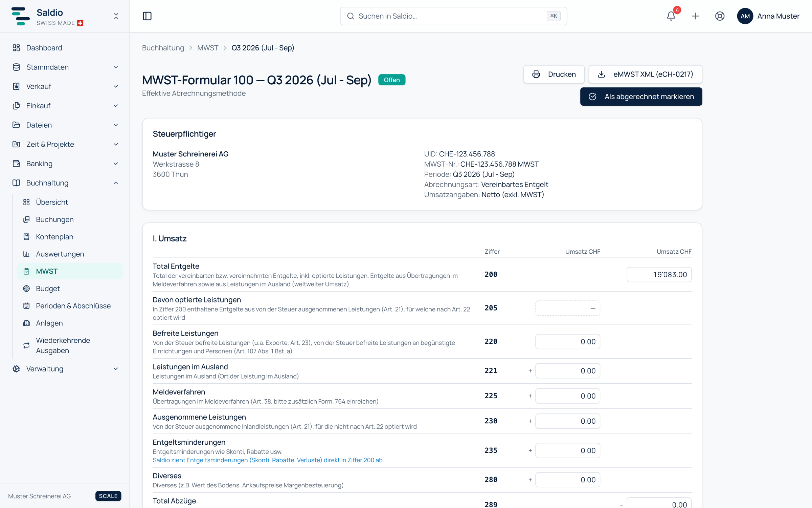812x508 pixels.
Task: Click the plus quick-add icon
Action: click(x=695, y=16)
